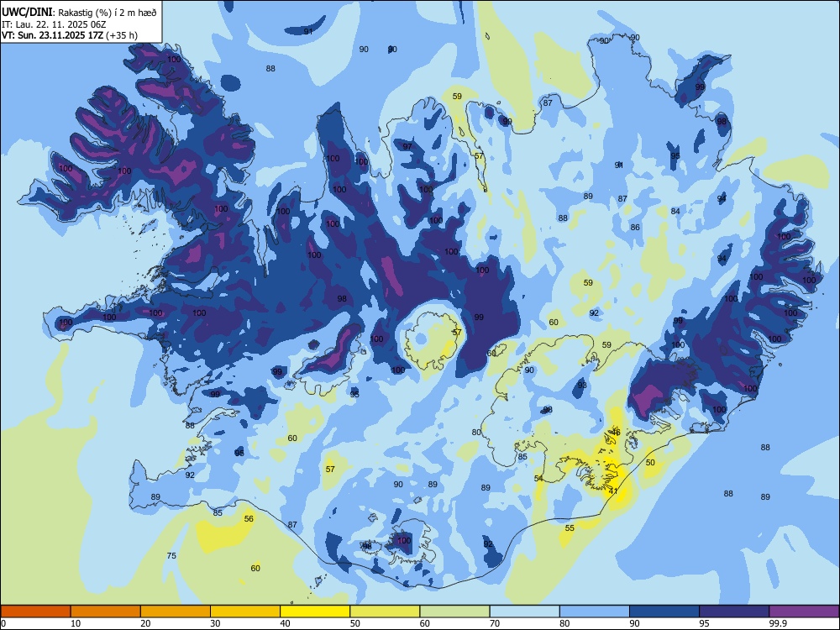Click the '54' humidity value on the map
Screen dimensions: 840x630
(x=538, y=479)
